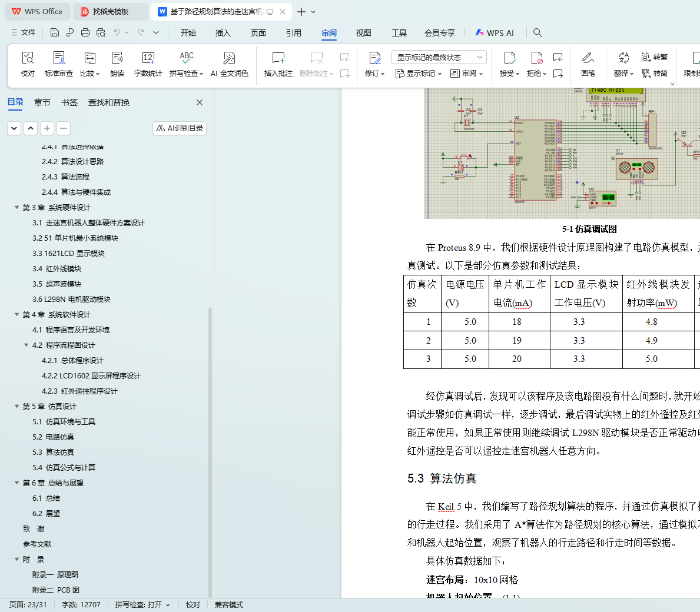Close the navigation pane
Image resolution: width=700 pixels, height=612 pixels.
click(200, 102)
